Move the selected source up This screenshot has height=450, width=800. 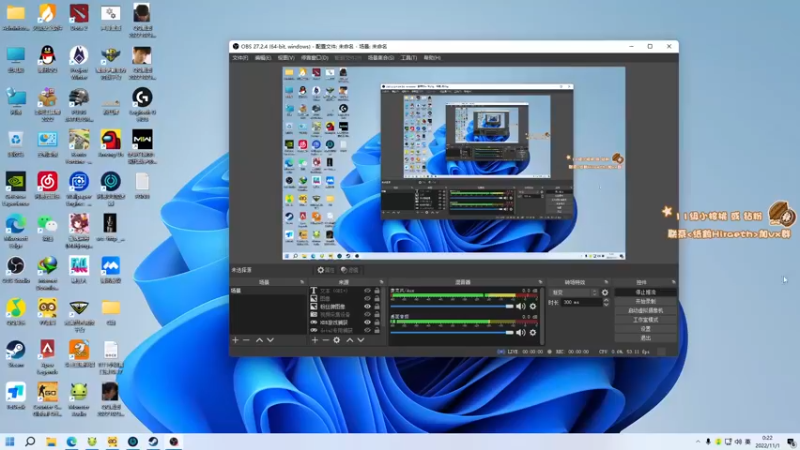(x=349, y=340)
